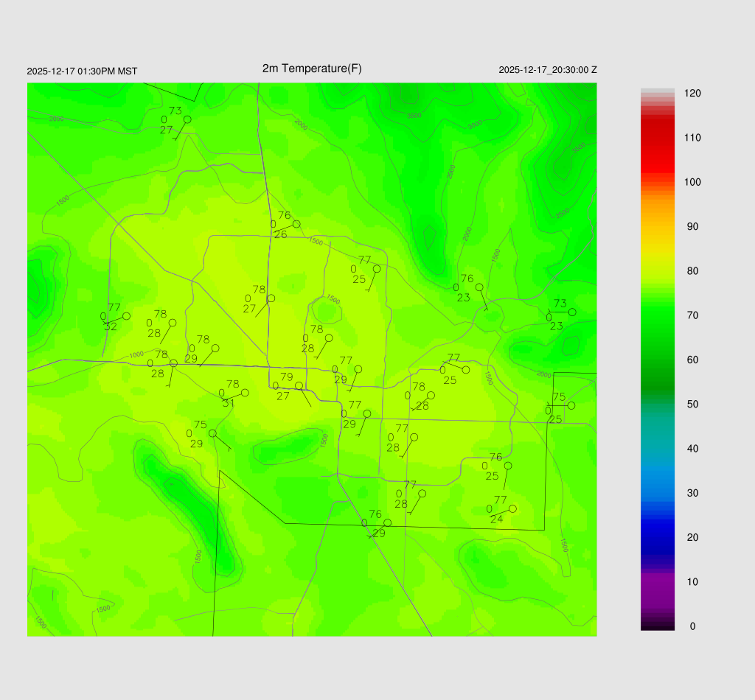
Task: Pick the station marker labeled 75 over 29
Action: (x=212, y=433)
